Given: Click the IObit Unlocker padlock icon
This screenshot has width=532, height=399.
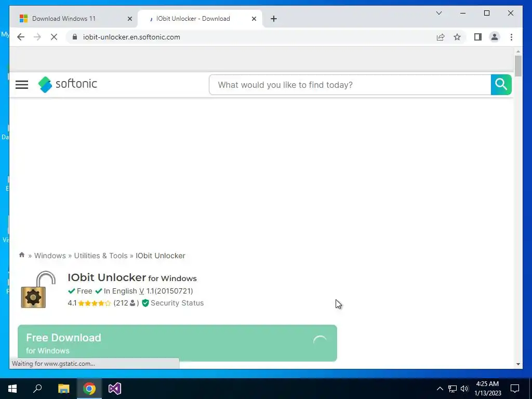Looking at the screenshot, I should 38,289.
